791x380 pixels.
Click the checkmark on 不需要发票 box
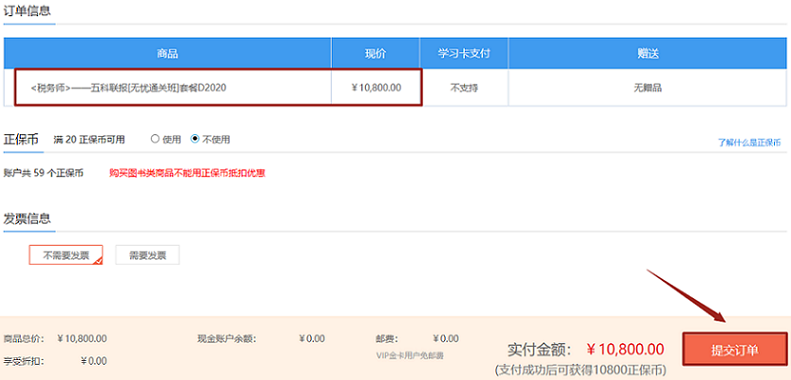(x=98, y=261)
